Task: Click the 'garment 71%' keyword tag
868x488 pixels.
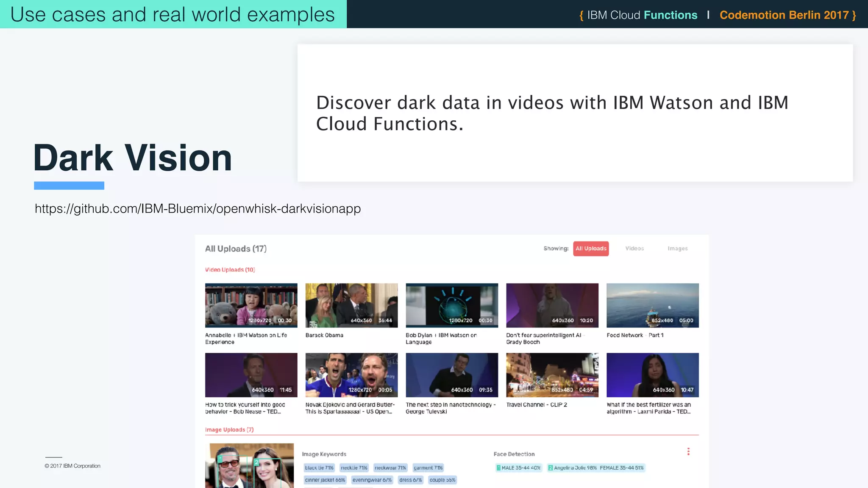Action: tap(428, 468)
